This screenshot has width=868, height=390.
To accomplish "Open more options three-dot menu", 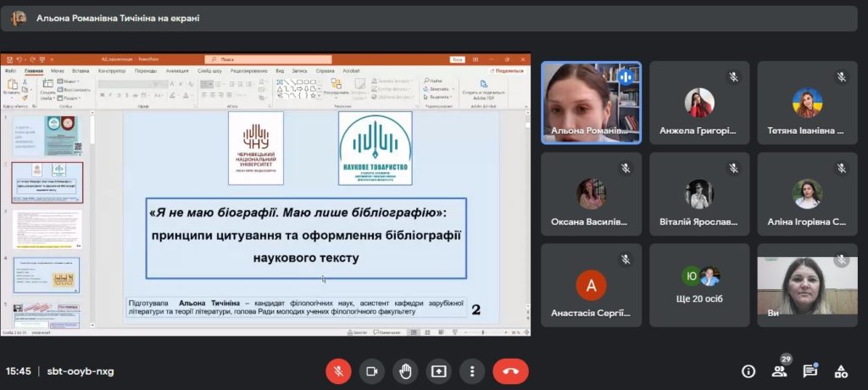I will point(471,371).
